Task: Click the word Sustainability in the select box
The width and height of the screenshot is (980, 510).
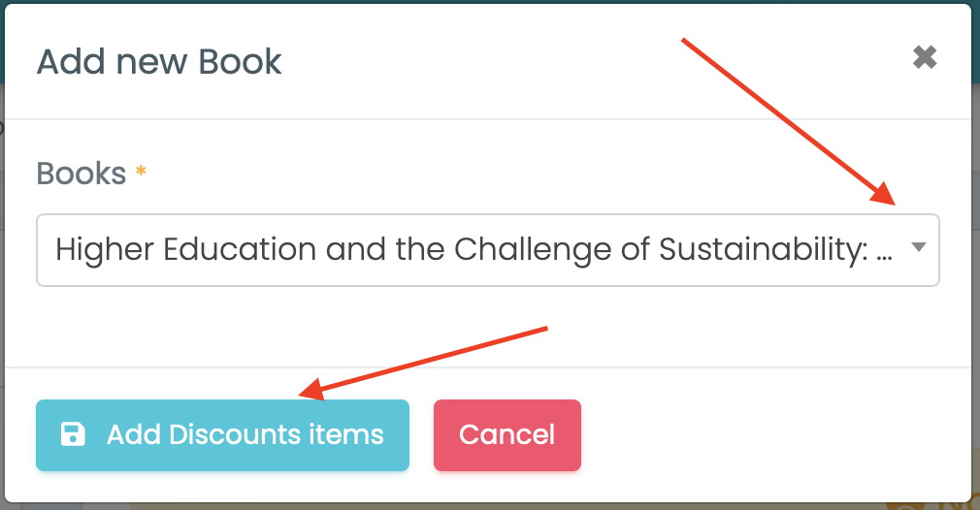Action: [x=760, y=250]
